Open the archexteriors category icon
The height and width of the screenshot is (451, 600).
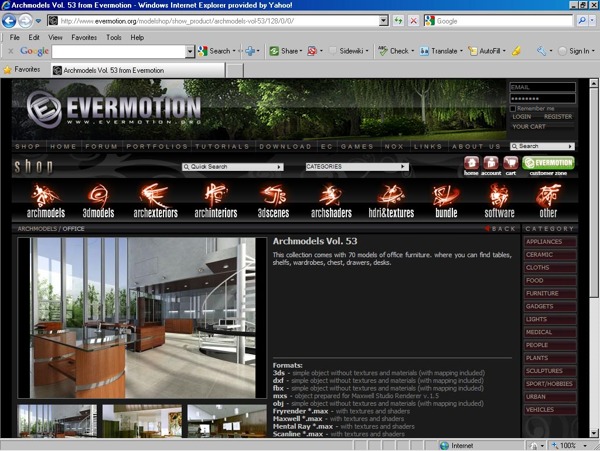tap(155, 201)
